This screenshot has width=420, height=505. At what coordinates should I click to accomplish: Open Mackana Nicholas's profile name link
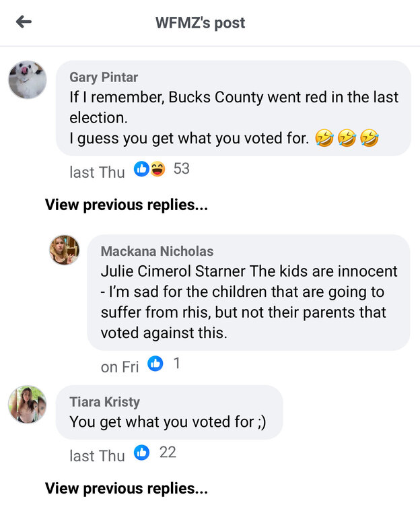(157, 251)
